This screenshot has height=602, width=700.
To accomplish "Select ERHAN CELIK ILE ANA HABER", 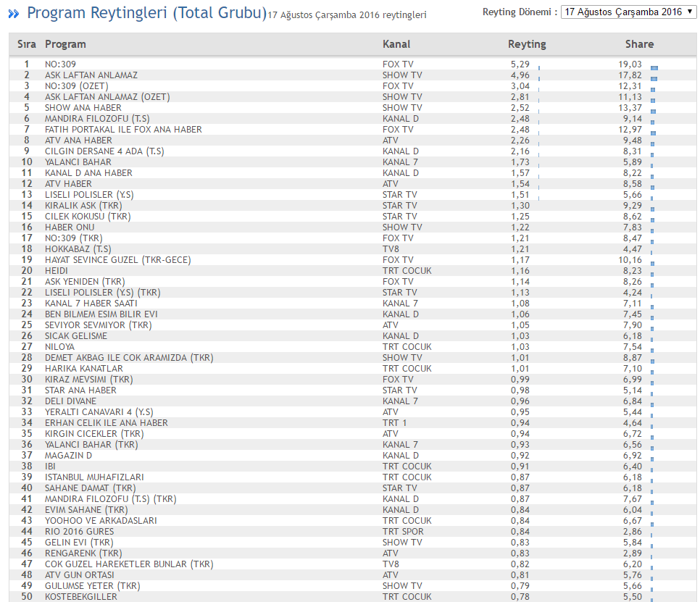I will point(107,422).
